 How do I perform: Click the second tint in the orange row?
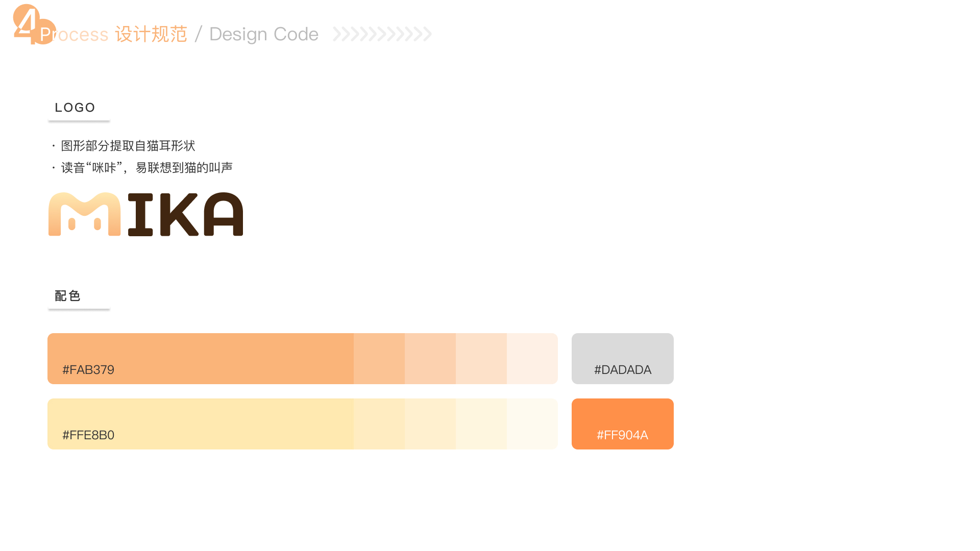pos(430,359)
